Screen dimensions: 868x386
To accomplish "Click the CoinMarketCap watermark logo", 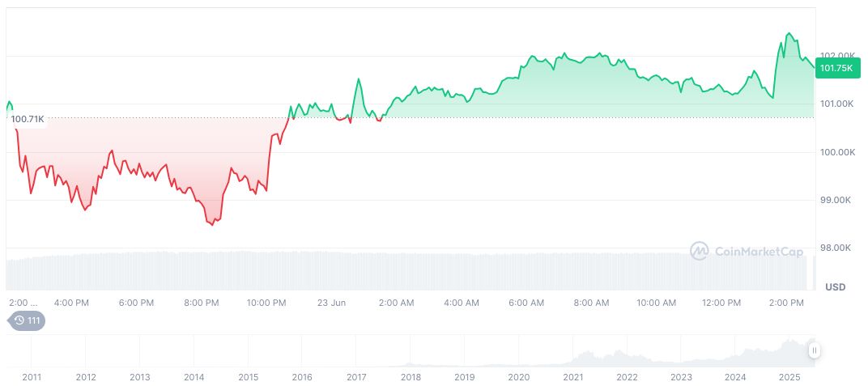I will pyautogui.click(x=747, y=252).
